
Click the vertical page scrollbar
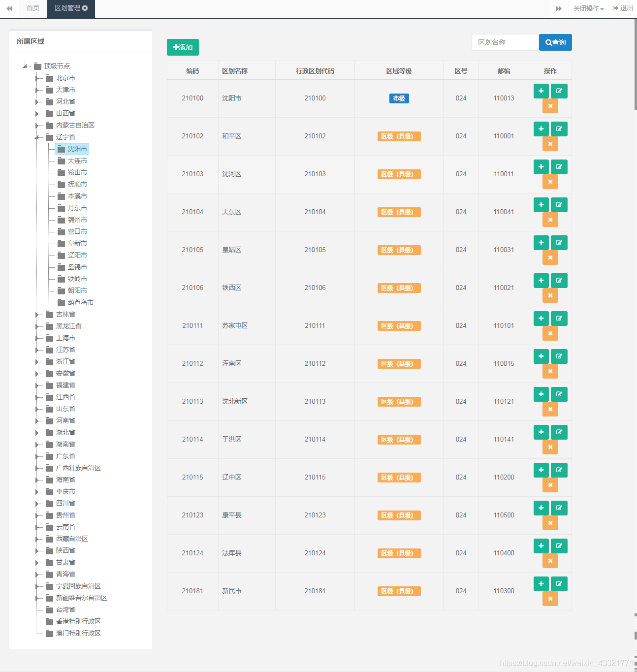[635, 64]
